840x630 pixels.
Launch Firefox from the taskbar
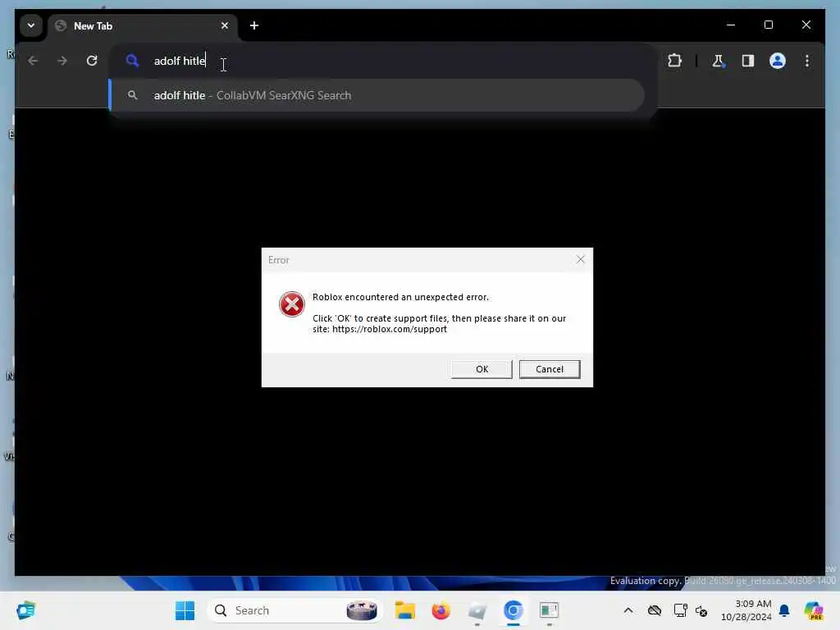[x=441, y=610]
